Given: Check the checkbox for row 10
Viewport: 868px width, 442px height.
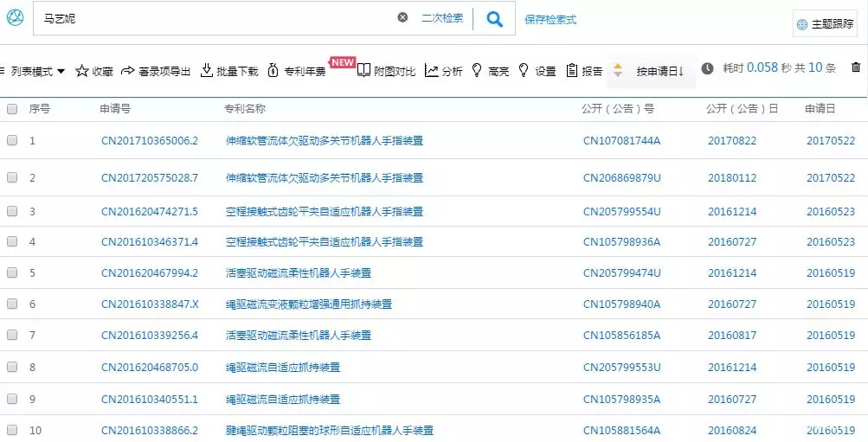Looking at the screenshot, I should coord(12,430).
